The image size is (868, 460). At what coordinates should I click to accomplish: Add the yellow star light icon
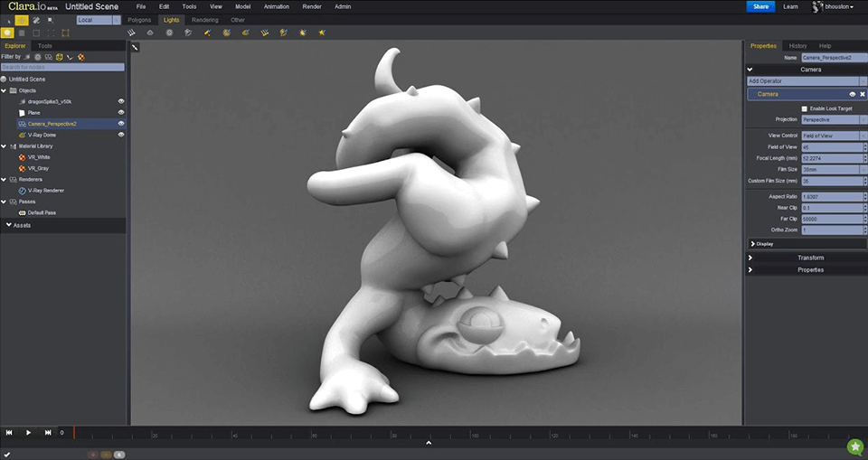(x=322, y=33)
